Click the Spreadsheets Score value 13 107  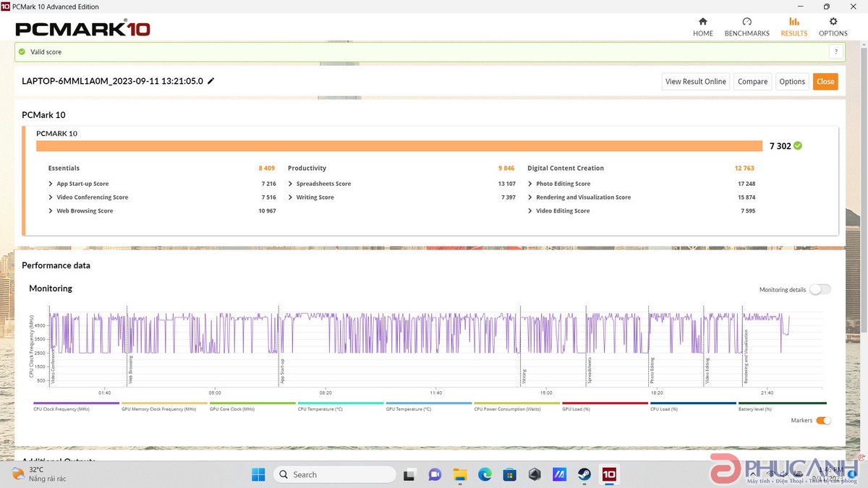507,184
